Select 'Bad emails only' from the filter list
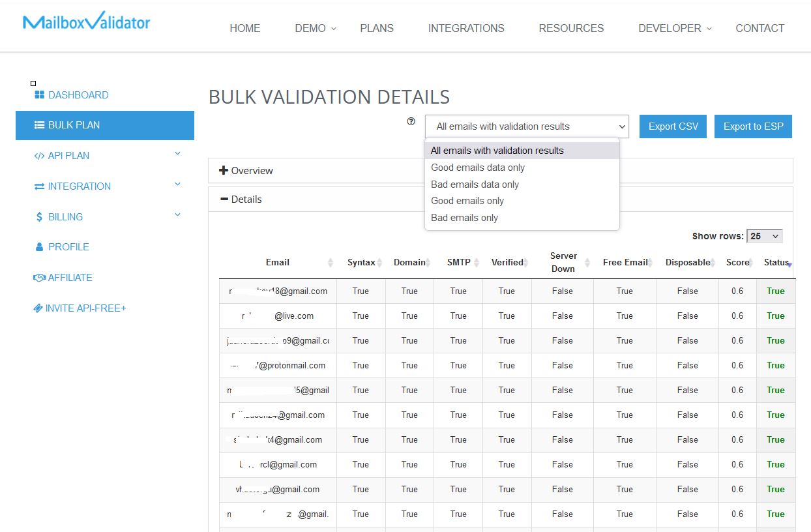The width and height of the screenshot is (811, 532). (x=464, y=217)
